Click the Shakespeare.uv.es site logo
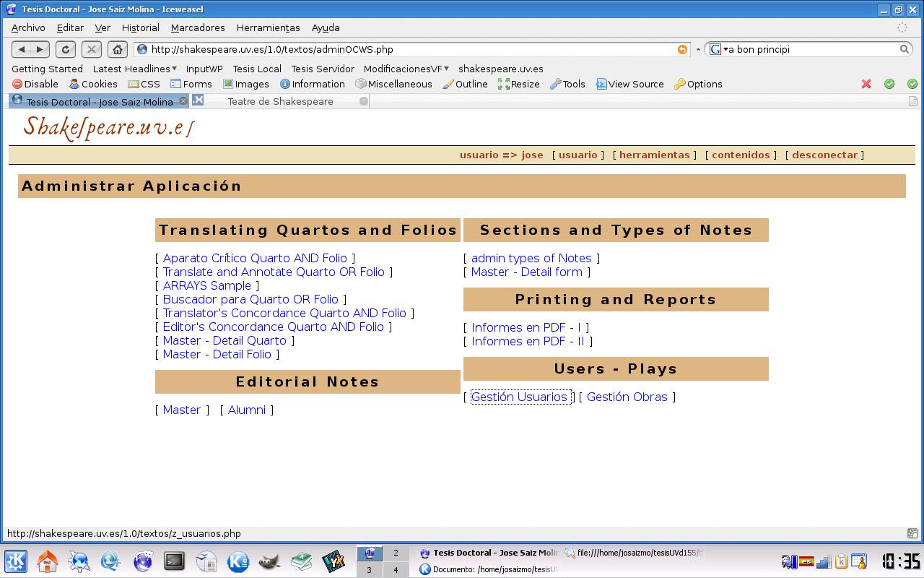 (108, 127)
